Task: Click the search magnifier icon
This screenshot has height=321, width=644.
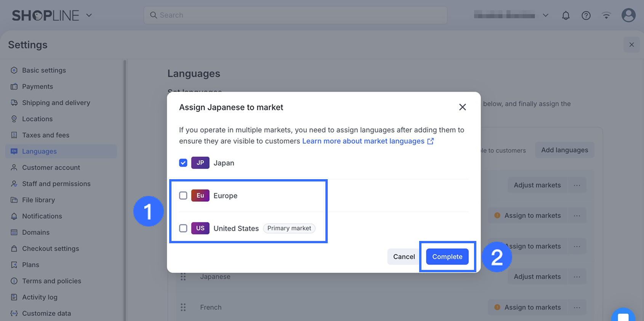Action: tap(154, 15)
